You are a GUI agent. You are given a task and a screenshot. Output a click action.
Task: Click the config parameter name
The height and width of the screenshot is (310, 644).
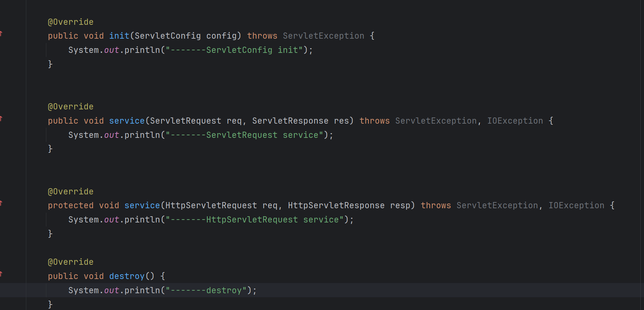221,36
